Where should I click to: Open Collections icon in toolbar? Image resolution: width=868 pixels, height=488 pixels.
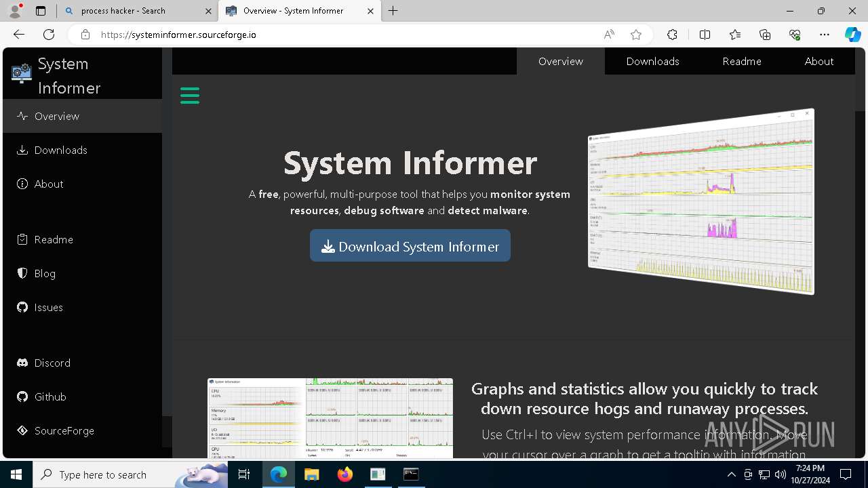765,35
